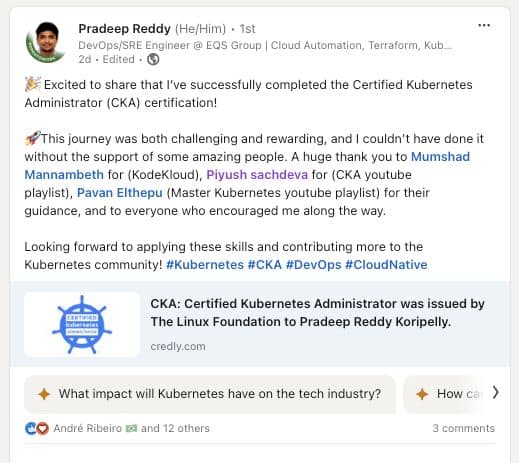Image resolution: width=519 pixels, height=463 pixels.
Task: Click the CKA Kubernetes badge image
Action: pyautogui.click(x=82, y=324)
